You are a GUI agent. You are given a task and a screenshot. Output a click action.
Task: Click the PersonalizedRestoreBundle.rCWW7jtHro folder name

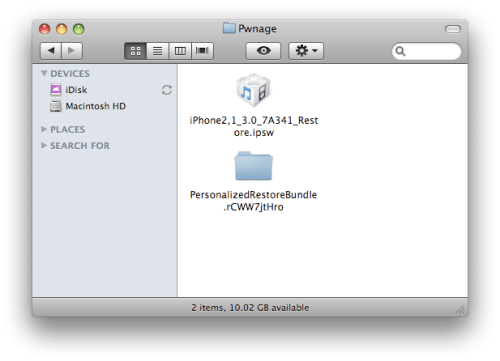point(253,201)
